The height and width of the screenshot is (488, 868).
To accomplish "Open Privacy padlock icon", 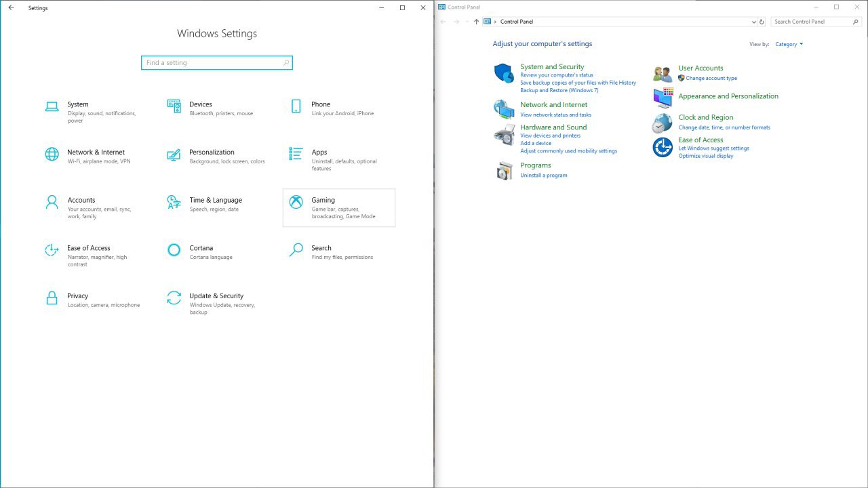I will coord(52,298).
